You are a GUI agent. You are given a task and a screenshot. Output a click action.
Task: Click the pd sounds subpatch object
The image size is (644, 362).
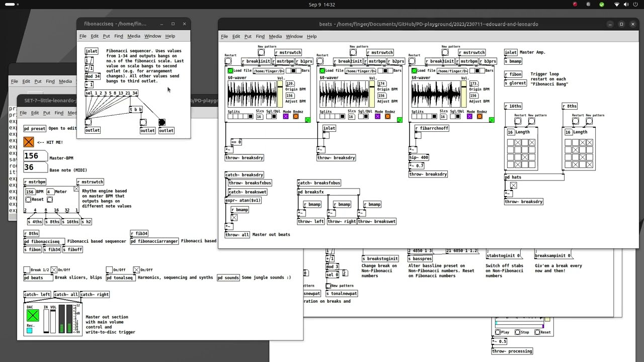228,278
